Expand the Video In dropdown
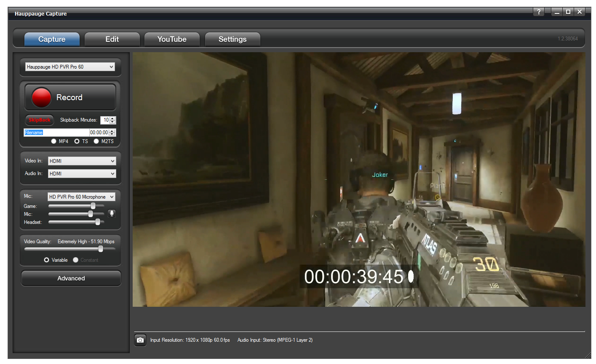 pos(82,161)
